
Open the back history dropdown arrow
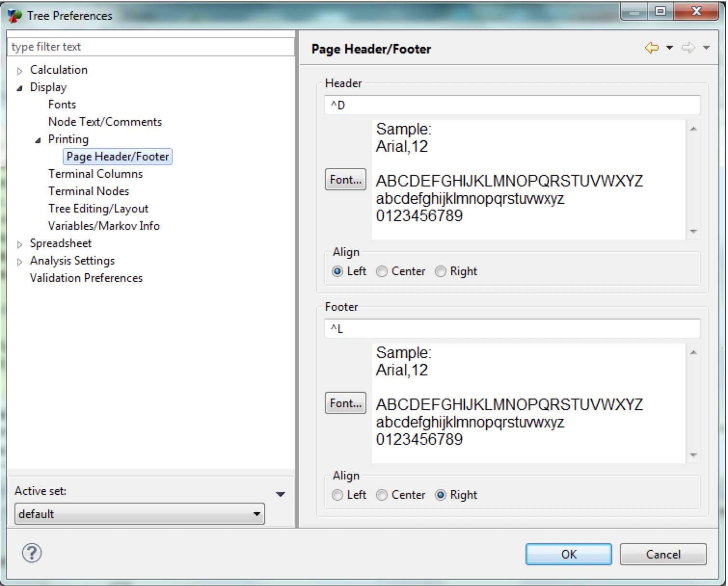point(670,48)
